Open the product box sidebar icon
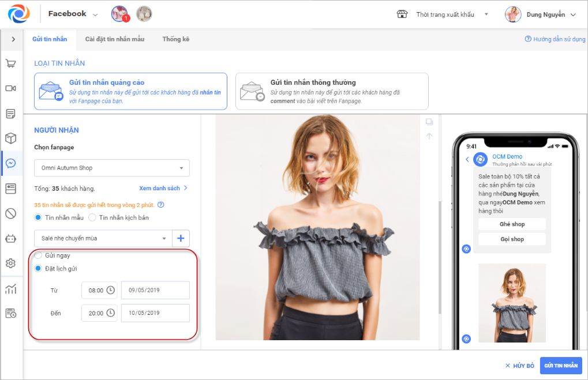This screenshot has height=380, width=588. pos(11,138)
